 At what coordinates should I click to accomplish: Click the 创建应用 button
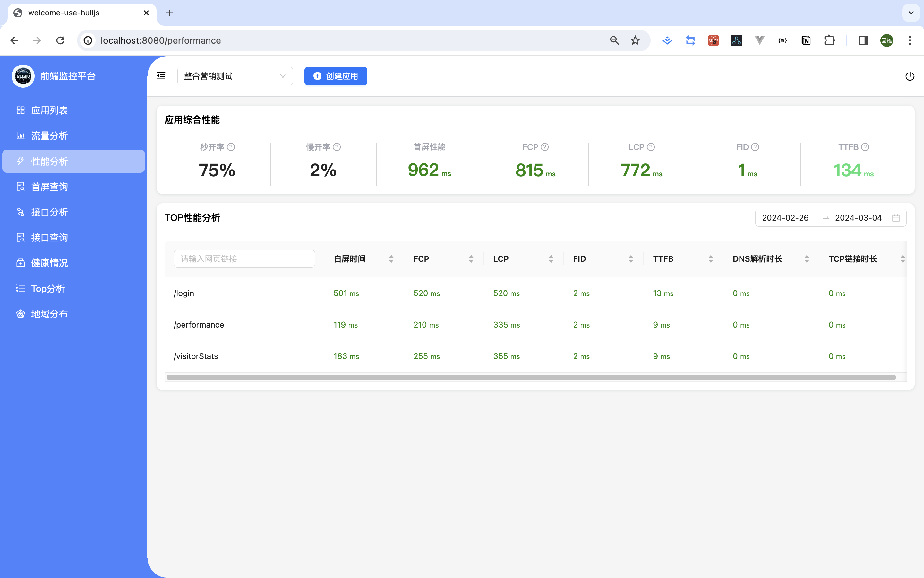coord(336,76)
